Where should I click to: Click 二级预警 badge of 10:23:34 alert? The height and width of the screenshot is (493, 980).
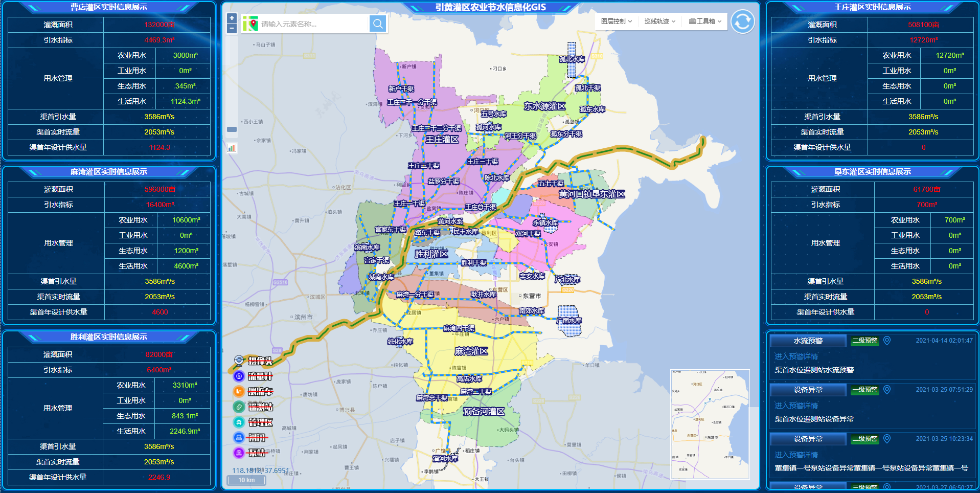(865, 439)
